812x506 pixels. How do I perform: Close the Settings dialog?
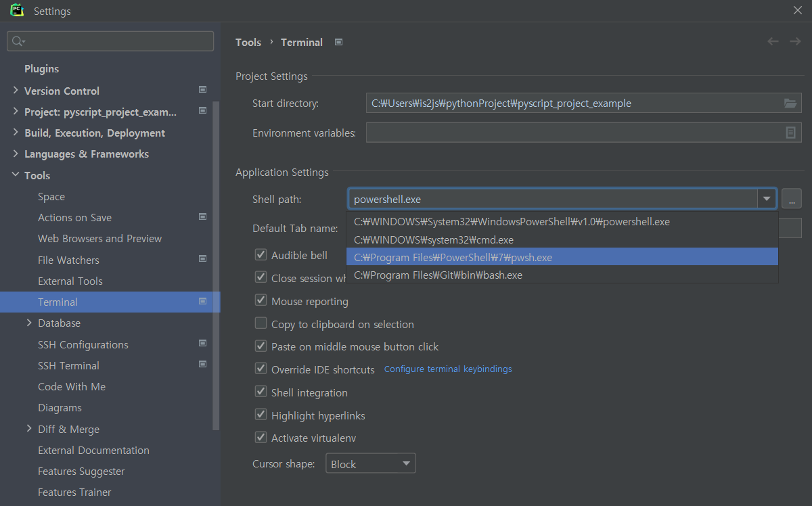point(798,10)
